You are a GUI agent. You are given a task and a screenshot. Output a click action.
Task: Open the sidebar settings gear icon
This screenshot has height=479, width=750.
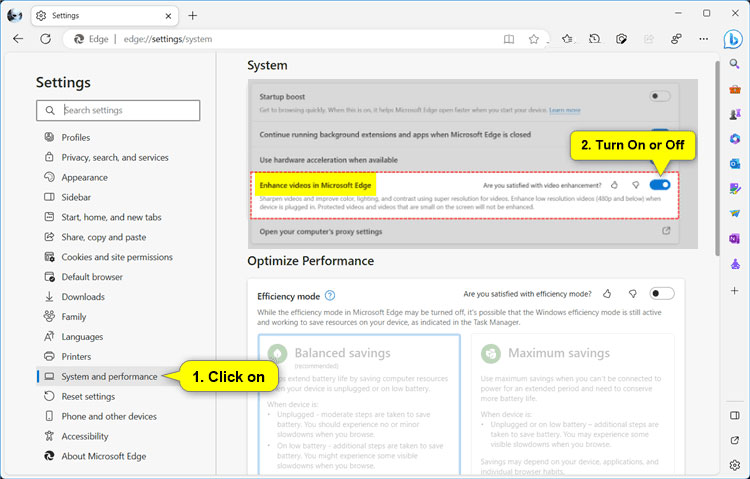[735, 465]
